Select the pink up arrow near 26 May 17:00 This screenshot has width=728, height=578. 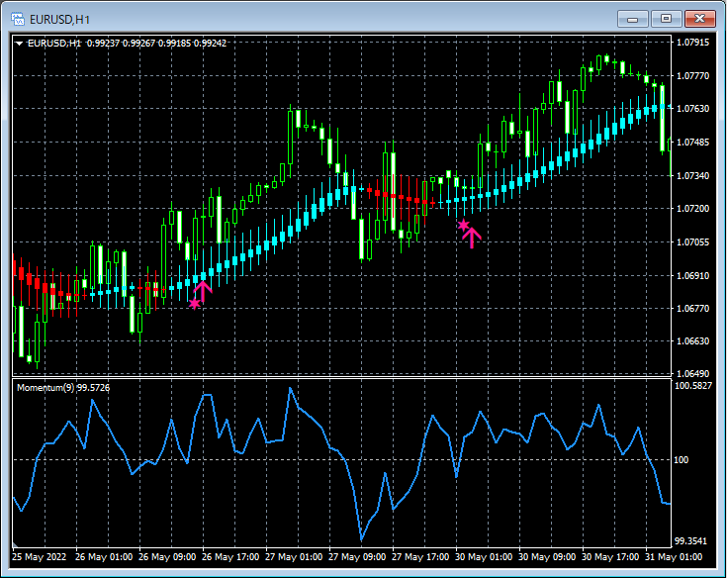203,291
